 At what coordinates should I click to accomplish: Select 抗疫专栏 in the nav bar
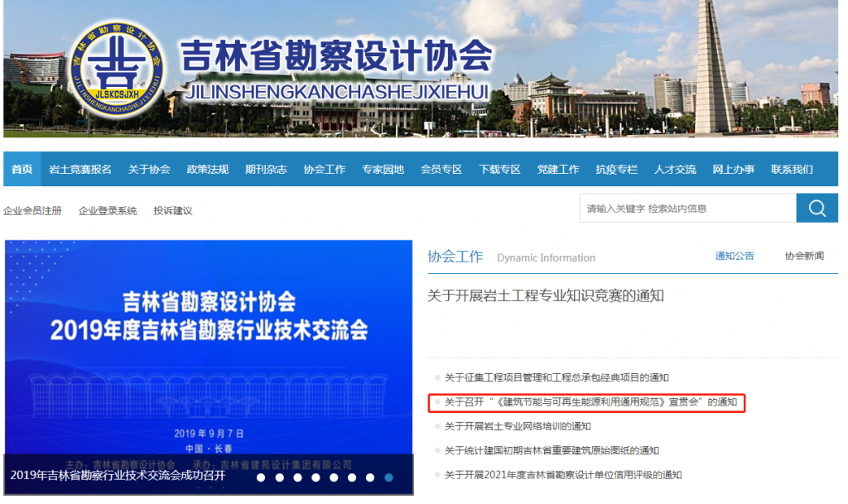tap(616, 169)
